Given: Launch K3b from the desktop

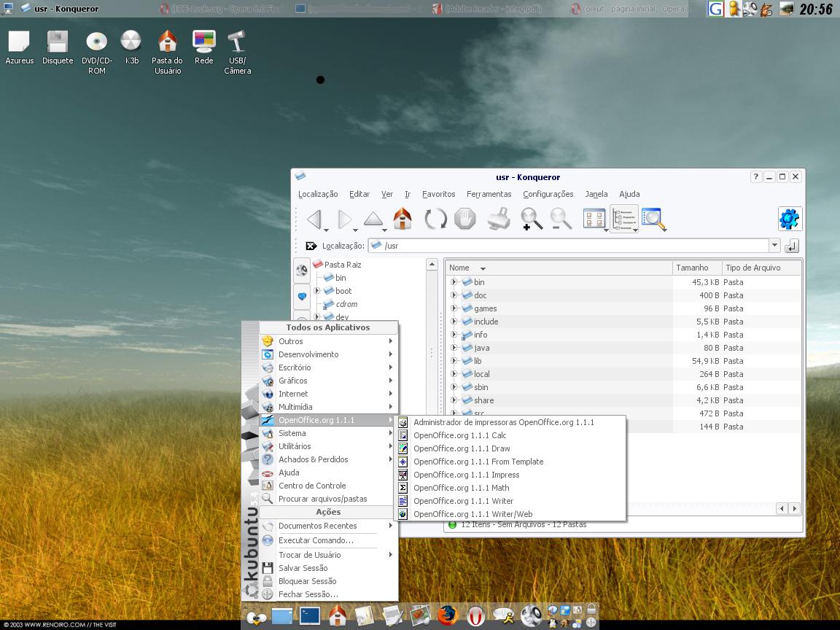Looking at the screenshot, I should [x=131, y=48].
